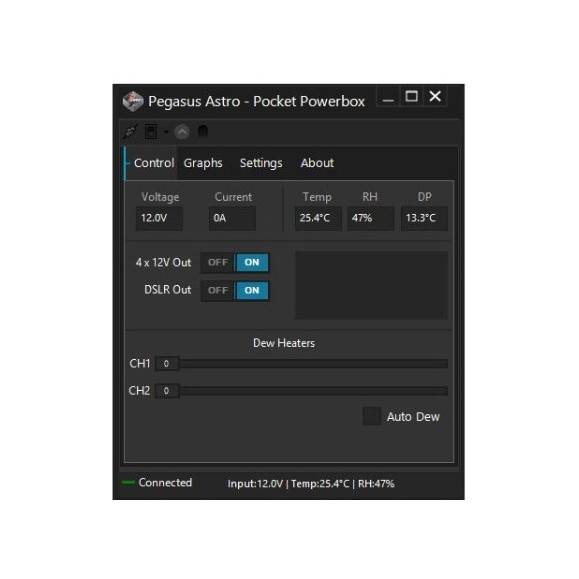This screenshot has height=579, width=579.
Task: Click the Temp reading 25.4°C
Action: tap(318, 218)
